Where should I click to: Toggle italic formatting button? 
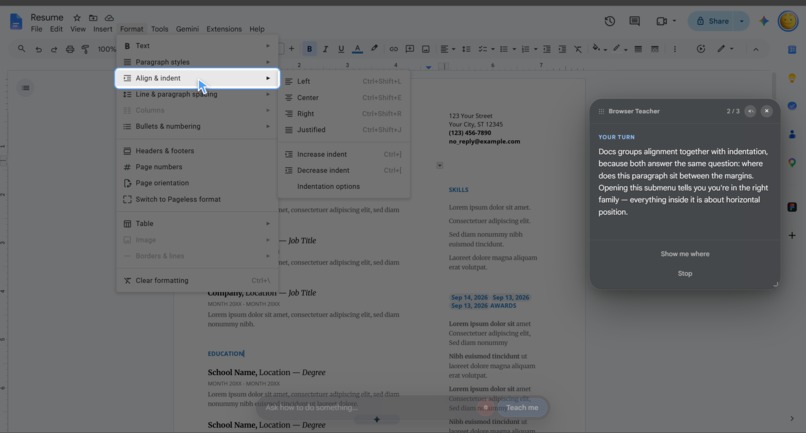[x=325, y=49]
